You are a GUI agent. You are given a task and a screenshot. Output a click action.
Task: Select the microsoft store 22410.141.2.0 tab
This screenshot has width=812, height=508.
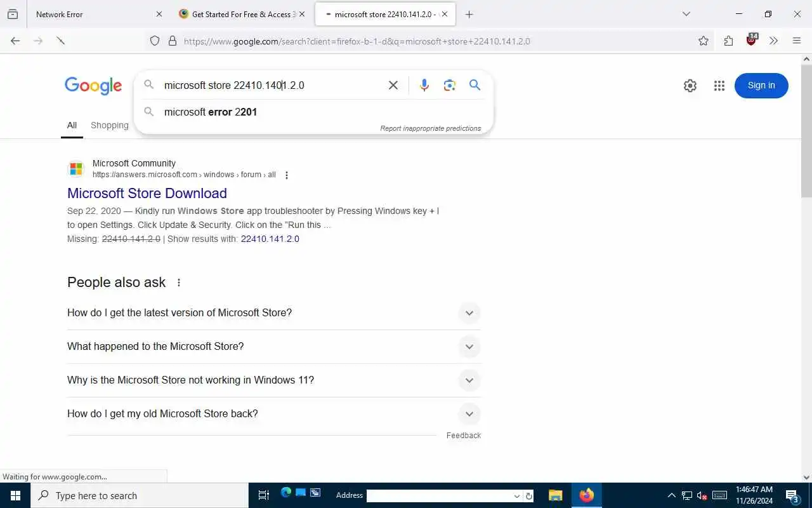(x=384, y=14)
